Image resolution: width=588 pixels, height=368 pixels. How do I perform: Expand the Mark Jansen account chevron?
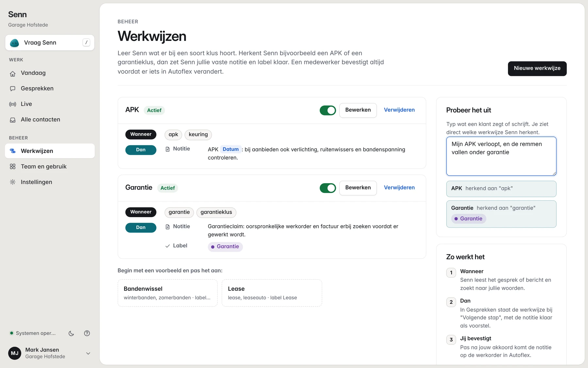click(x=88, y=353)
